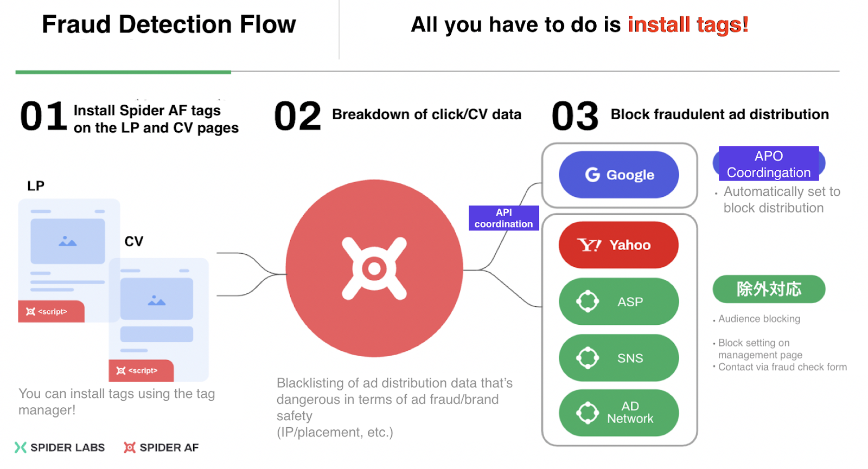Screen dimensions: 868x469
Task: Click the image placeholder icon on CV page
Action: (157, 300)
